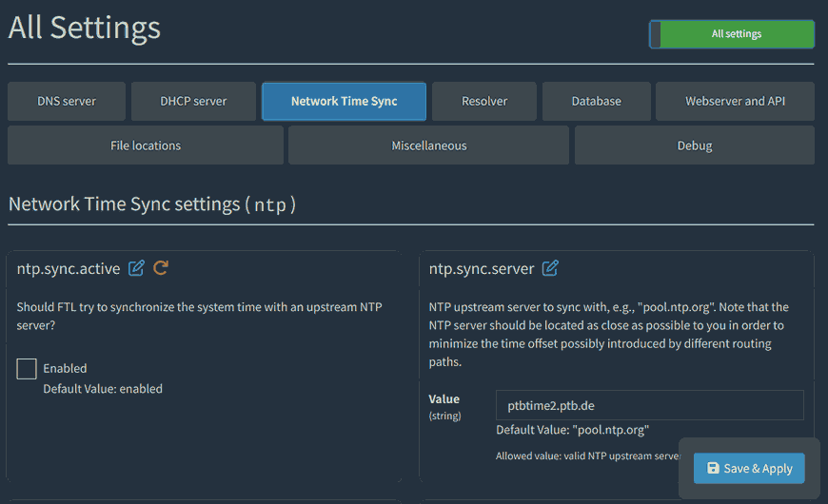The width and height of the screenshot is (828, 504).
Task: Enable the ntp.sync.active checkbox
Action: tap(27, 369)
